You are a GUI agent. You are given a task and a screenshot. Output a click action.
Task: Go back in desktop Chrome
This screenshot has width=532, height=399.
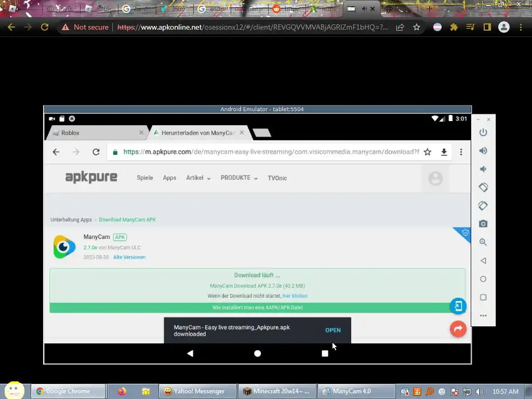point(11,27)
